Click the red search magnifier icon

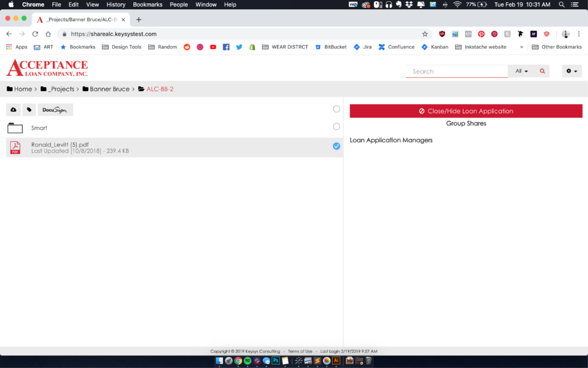click(x=542, y=71)
